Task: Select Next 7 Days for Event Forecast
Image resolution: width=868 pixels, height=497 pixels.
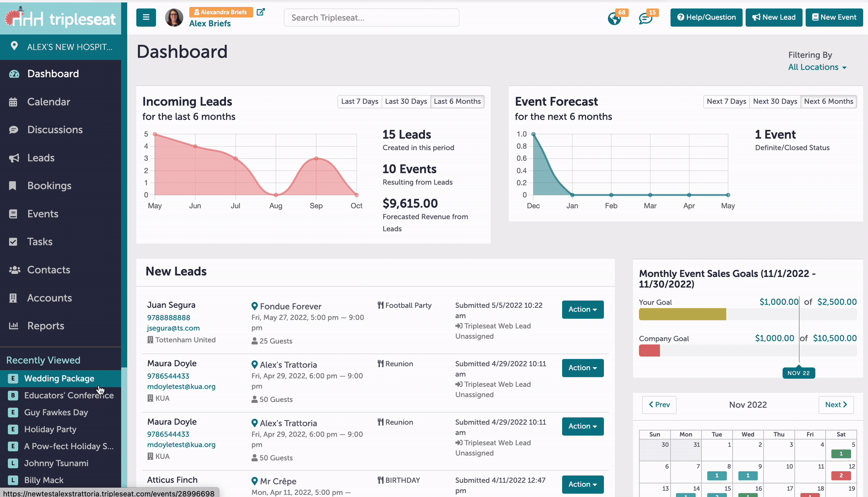Action: coord(726,101)
